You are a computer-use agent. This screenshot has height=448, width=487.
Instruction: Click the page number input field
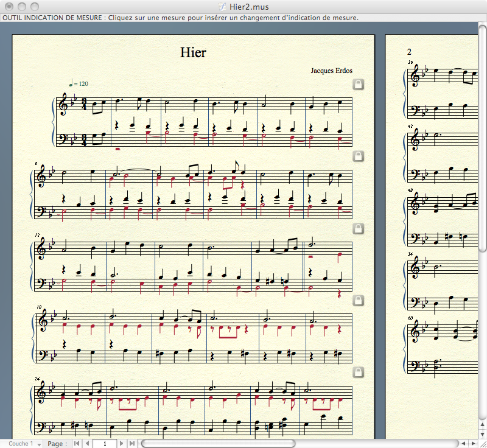(104, 444)
